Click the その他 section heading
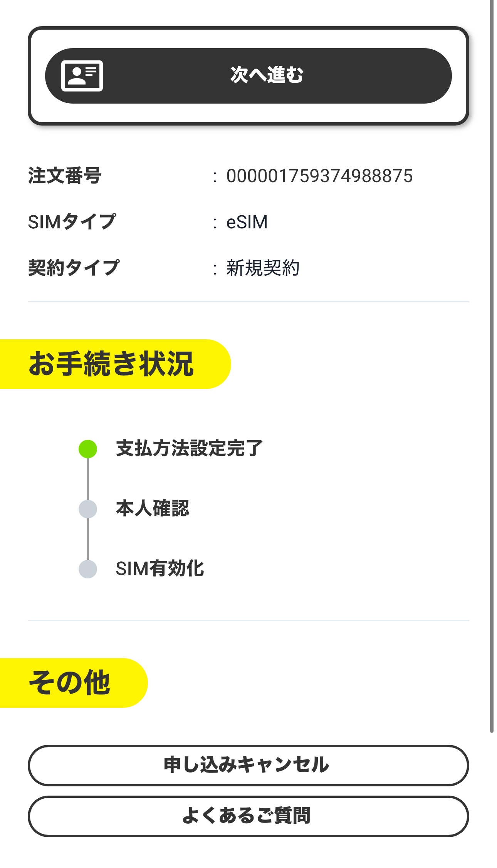The image size is (497, 868). point(70,683)
